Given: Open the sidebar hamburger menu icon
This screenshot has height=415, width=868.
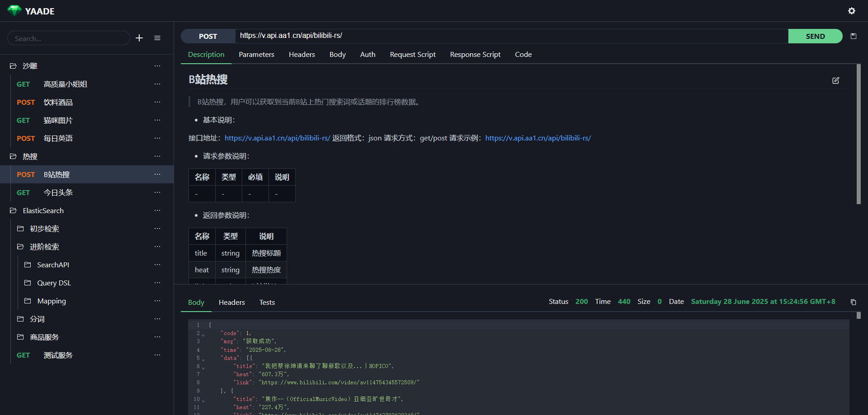Looking at the screenshot, I should point(157,38).
